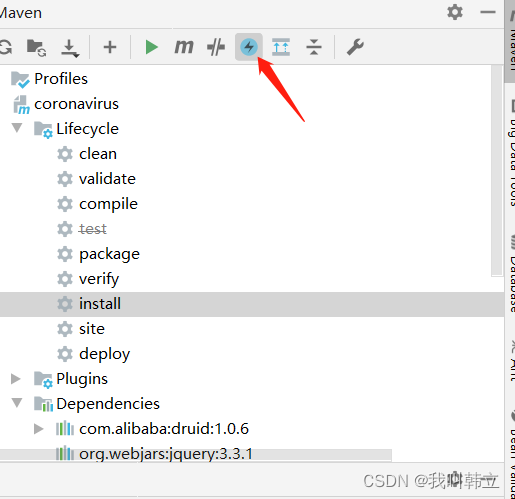Image resolution: width=515 pixels, height=499 pixels.
Task: Click gear icon beside package
Action: click(65, 254)
